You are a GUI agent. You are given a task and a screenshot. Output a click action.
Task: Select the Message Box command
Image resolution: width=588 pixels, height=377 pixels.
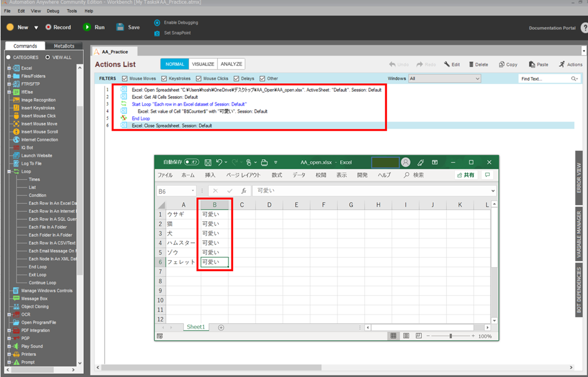tap(34, 299)
